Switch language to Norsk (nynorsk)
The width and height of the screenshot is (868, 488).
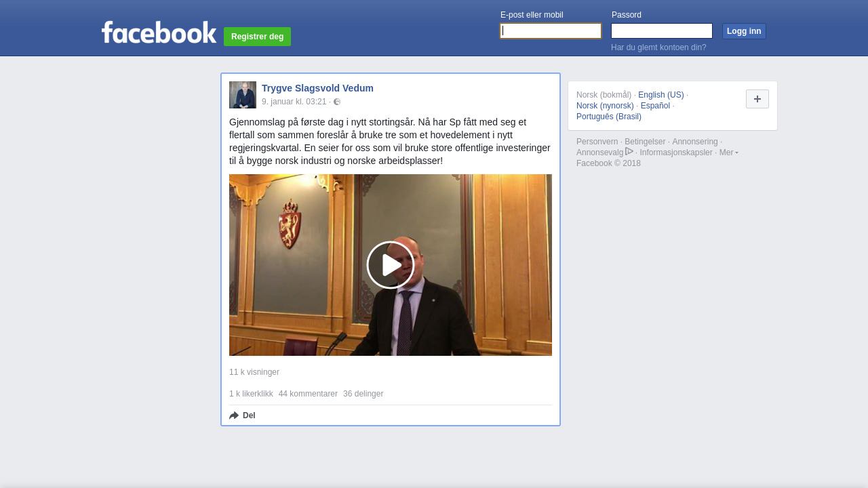click(605, 106)
